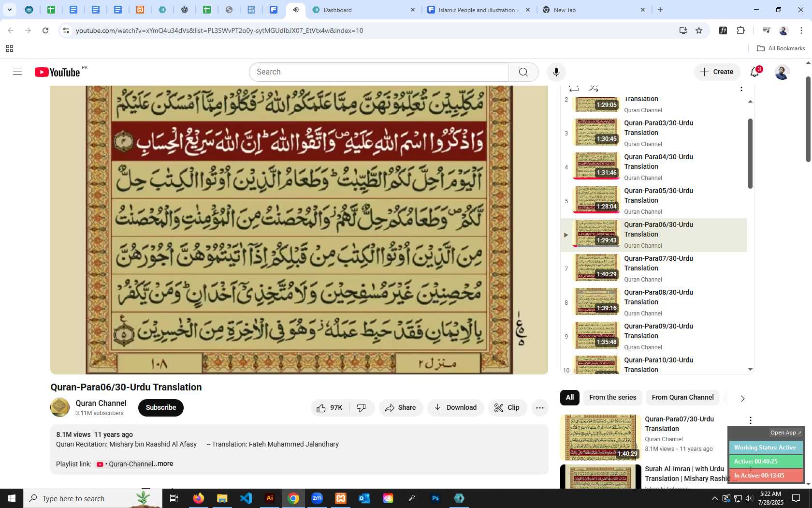Open Chrome apps grid in bookmarks bar
812x508 pixels.
click(10, 48)
